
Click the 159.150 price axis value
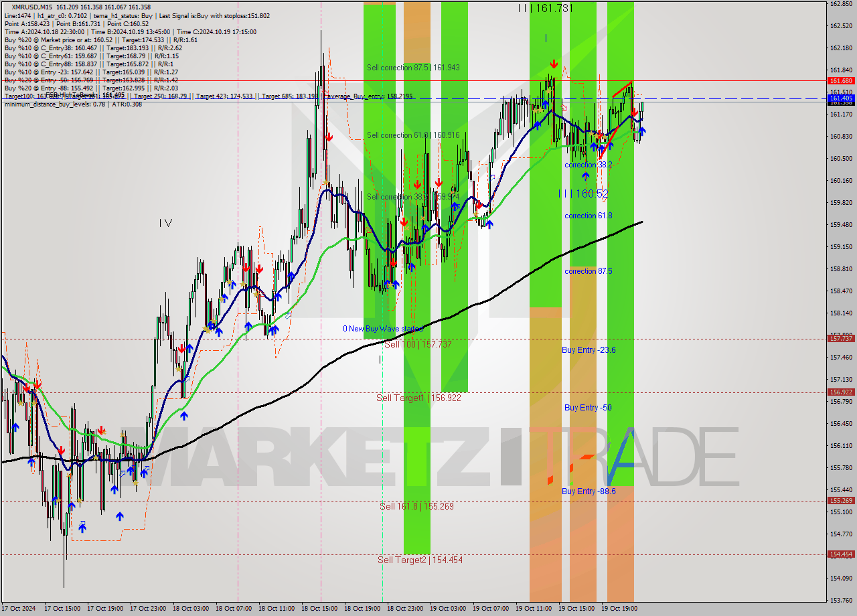click(841, 247)
